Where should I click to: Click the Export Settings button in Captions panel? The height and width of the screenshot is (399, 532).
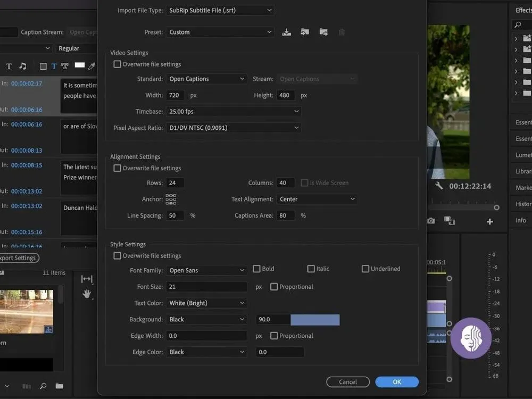[18, 258]
